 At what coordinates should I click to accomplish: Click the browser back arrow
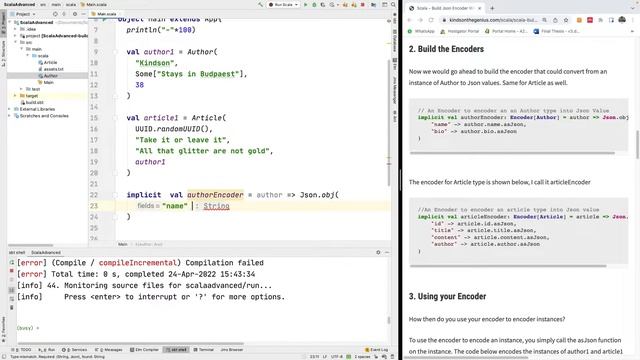coord(410,20)
